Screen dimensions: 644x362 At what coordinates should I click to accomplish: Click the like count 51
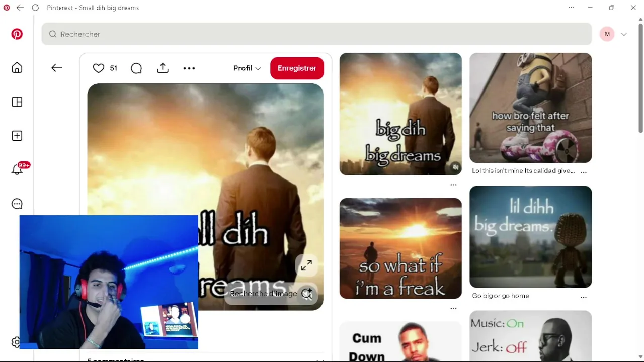point(114,68)
